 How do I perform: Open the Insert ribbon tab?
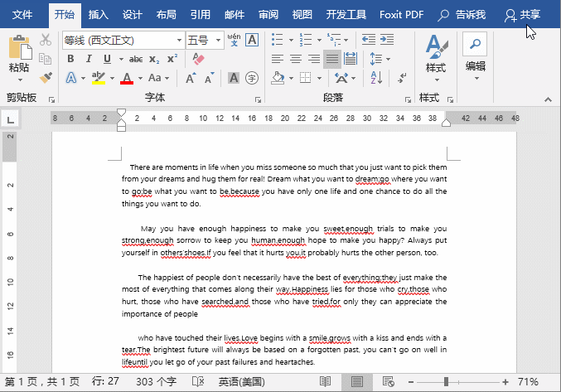[x=98, y=14]
